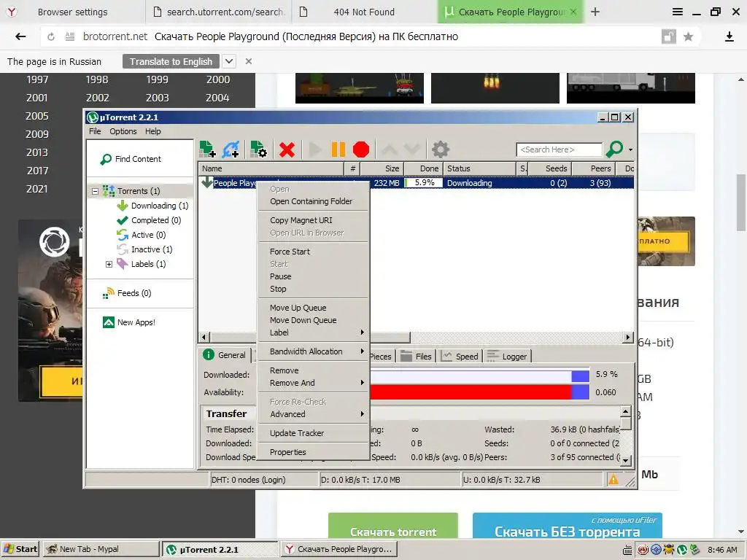Choose Move Up Queue from context menu

pos(313,308)
